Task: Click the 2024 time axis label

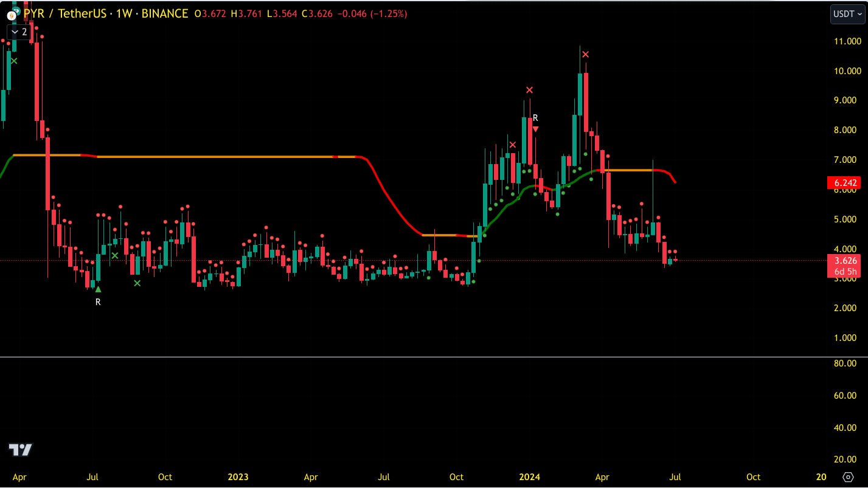Action: click(529, 477)
